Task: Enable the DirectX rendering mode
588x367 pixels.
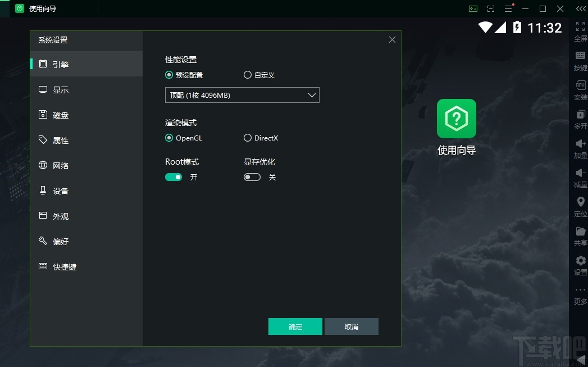Action: point(247,138)
